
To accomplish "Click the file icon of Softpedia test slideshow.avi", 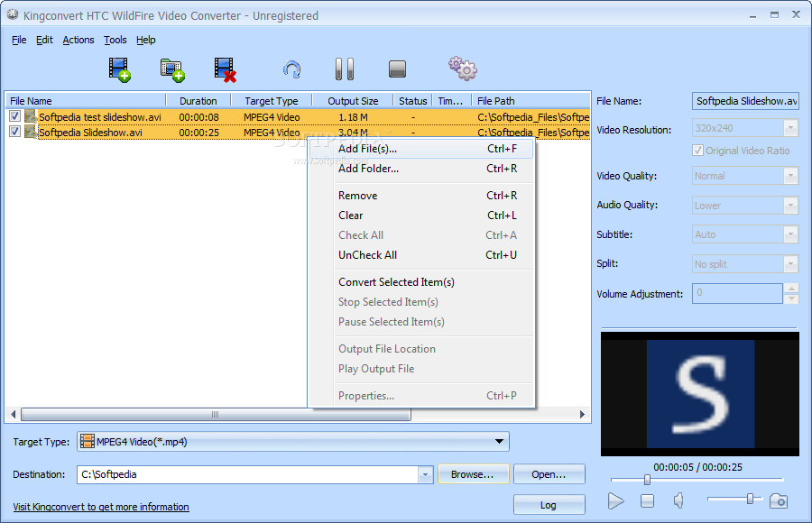I will [31, 116].
